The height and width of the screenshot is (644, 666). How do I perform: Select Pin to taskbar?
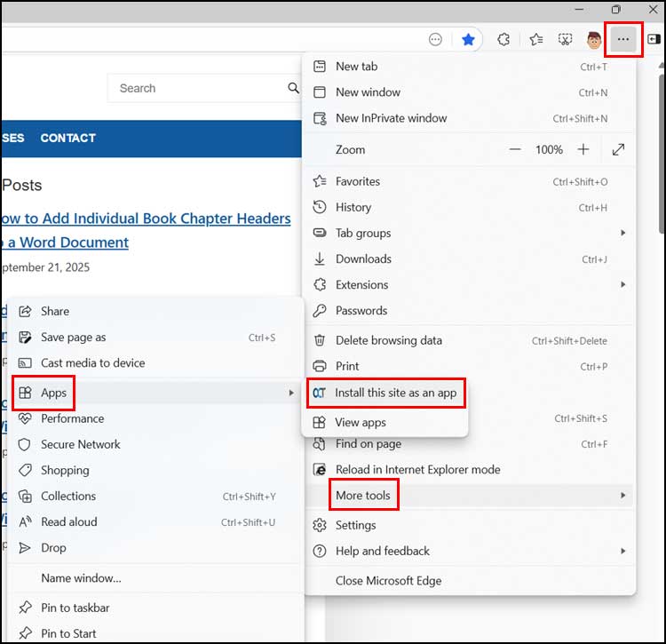point(155,608)
